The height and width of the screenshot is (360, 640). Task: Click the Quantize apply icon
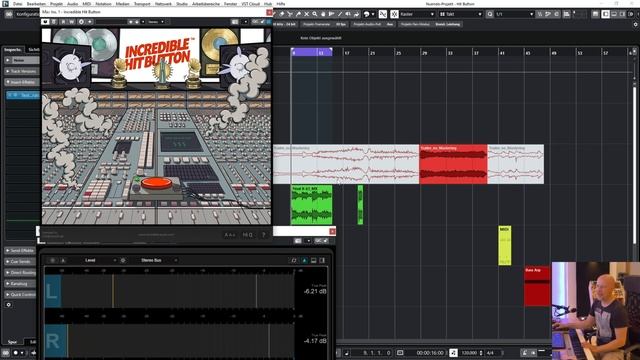coord(490,14)
